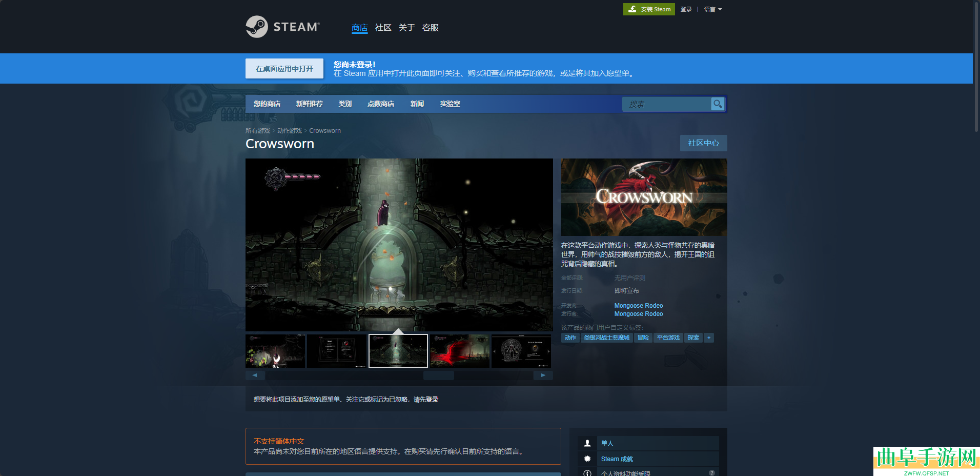Screen dimensions: 980x476
Task: Click the publisher Mongoose Rodeo link
Action: (639, 314)
